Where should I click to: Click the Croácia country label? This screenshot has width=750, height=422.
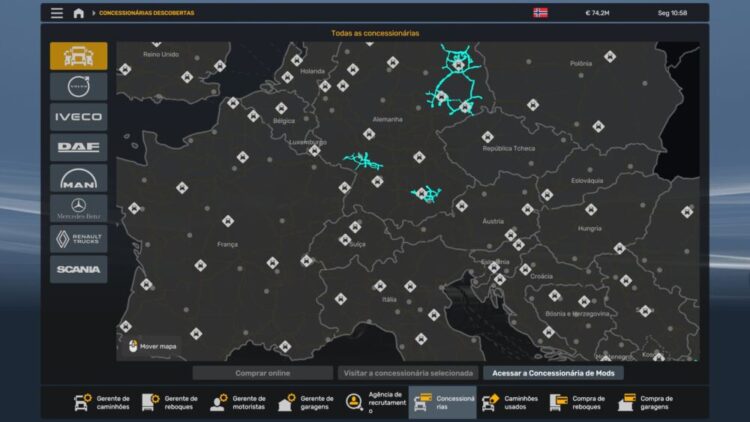541,277
